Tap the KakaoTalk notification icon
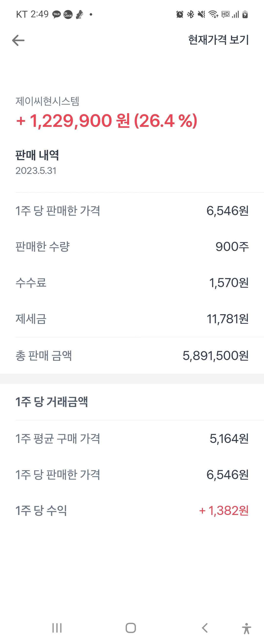Image resolution: width=264 pixels, height=644 pixels. 57,14
